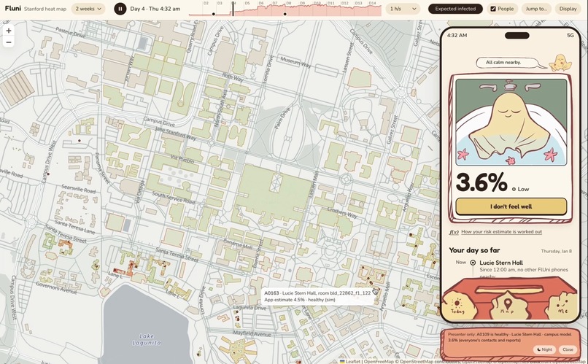588x364 pixels.
Task: Jump to D11 on the timeline
Action: 330,4
